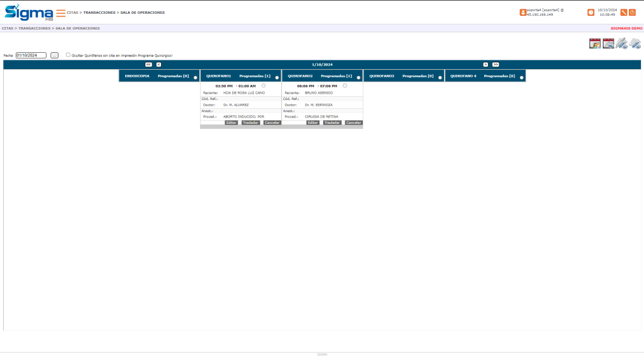Click the documents print icon at far right
Image resolution: width=644 pixels, height=357 pixels.
[x=635, y=43]
